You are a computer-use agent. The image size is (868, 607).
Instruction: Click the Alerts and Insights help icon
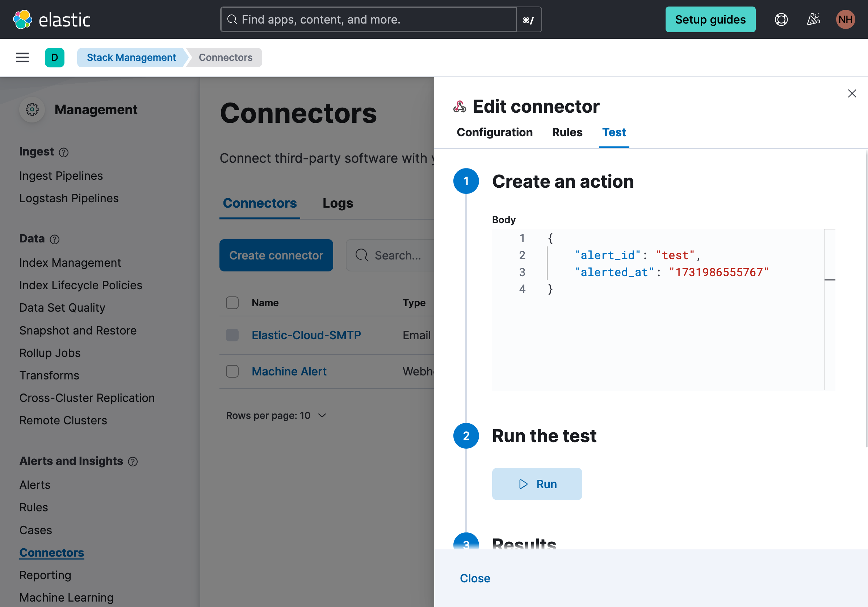coord(133,461)
